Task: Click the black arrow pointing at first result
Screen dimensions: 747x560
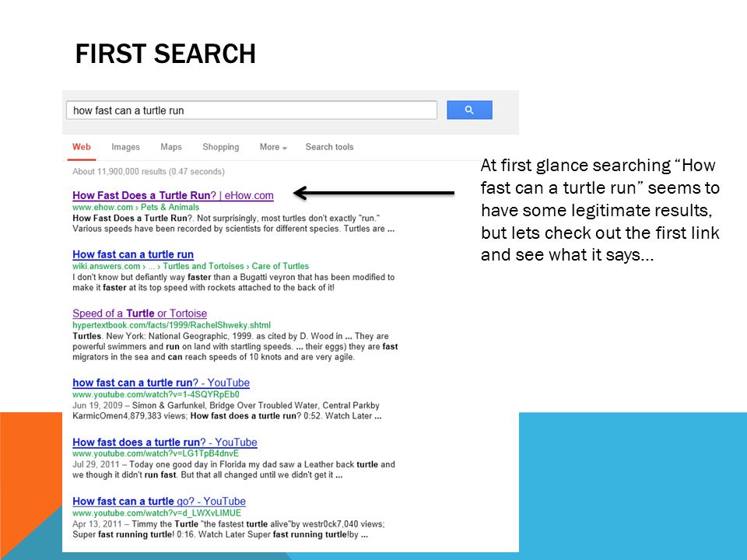Action: click(x=373, y=193)
